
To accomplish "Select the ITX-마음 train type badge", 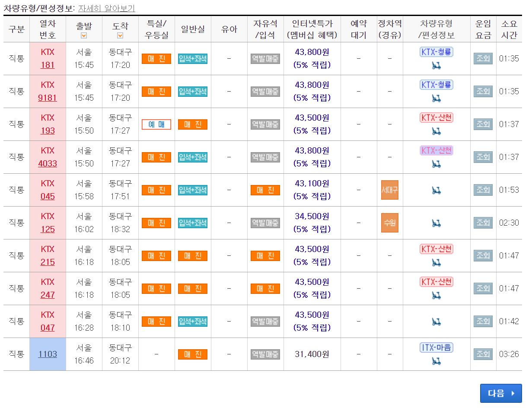I will [437, 347].
